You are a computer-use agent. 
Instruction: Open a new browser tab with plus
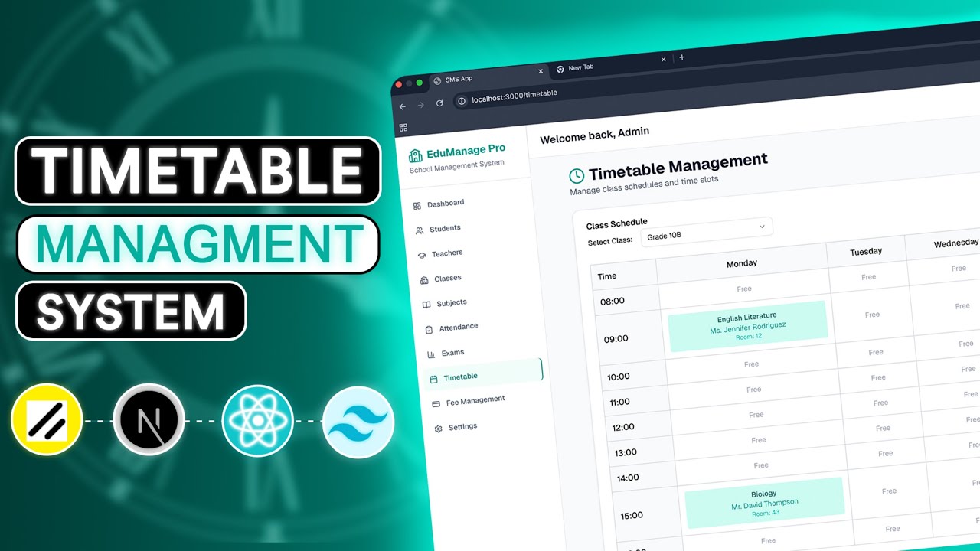pos(682,57)
